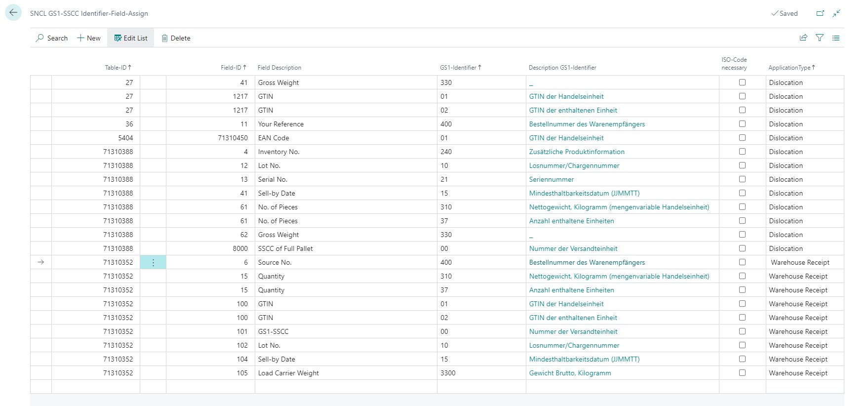Click the back arrow button
This screenshot has width=868, height=406.
[x=13, y=13]
